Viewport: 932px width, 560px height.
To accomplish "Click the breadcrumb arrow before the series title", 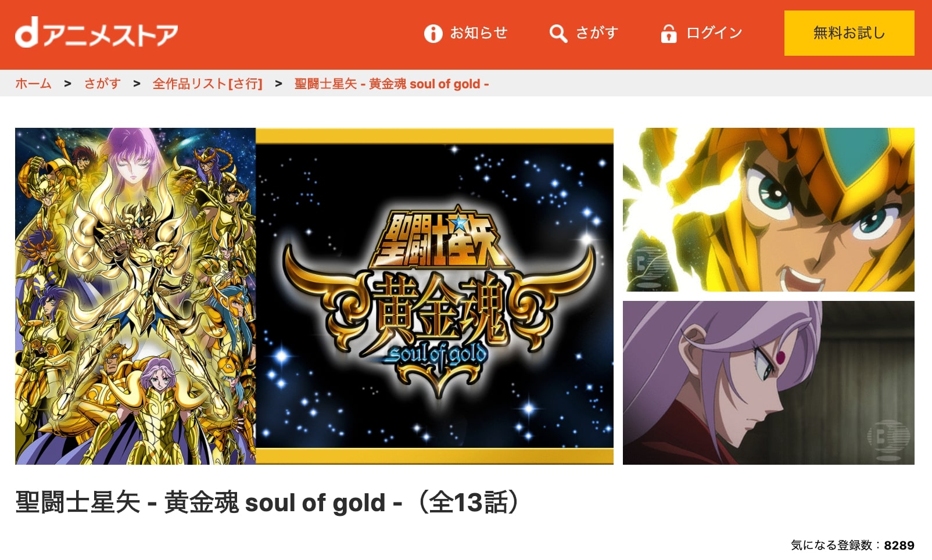I will pos(279,84).
